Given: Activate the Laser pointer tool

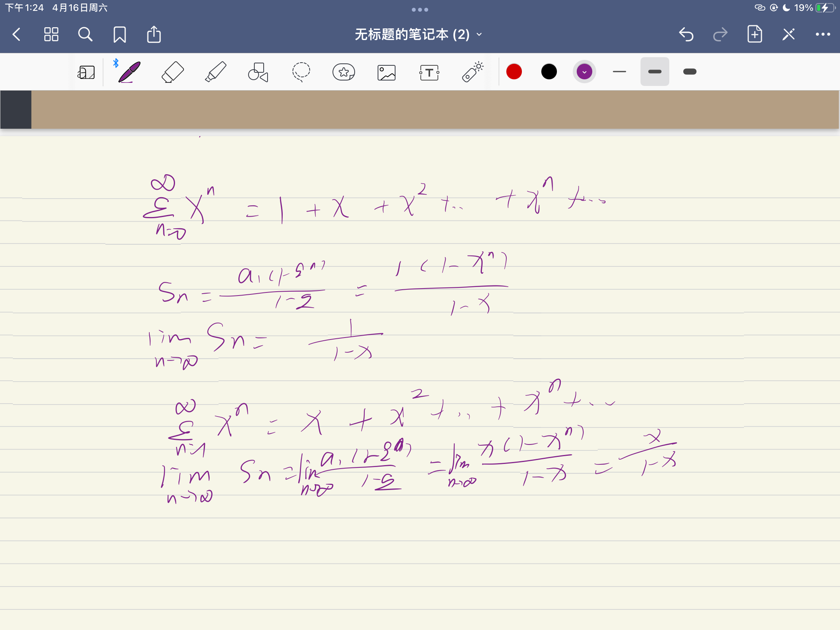Looking at the screenshot, I should coord(472,72).
